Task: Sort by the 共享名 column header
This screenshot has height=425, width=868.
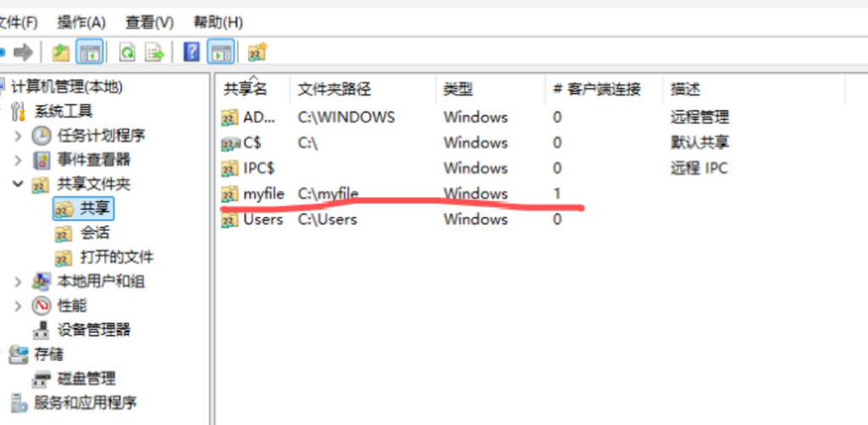Action: 245,89
